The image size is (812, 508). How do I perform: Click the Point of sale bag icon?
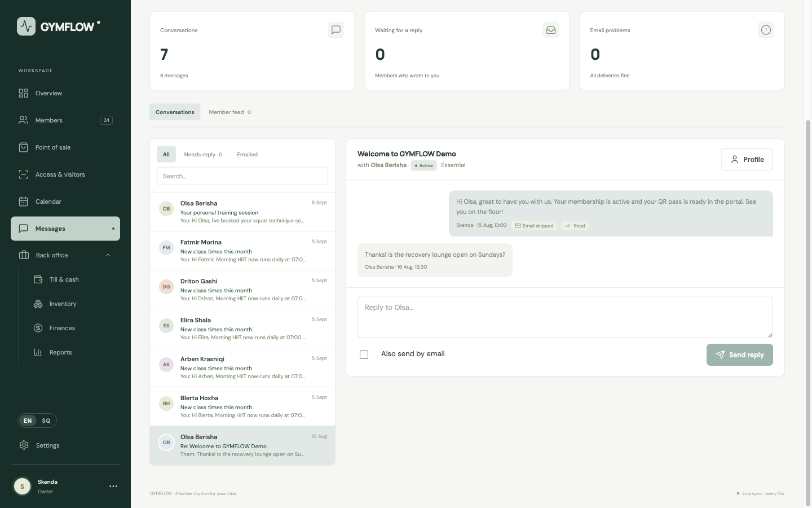pos(23,147)
